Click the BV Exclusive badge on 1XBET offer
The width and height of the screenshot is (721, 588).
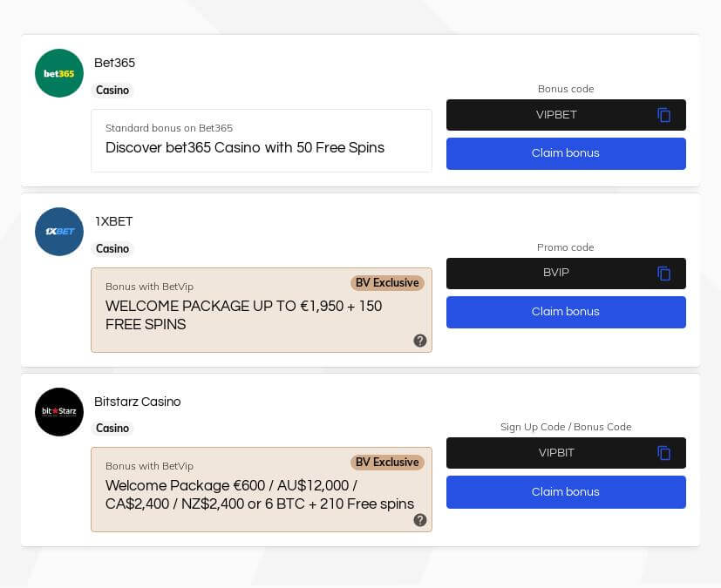(387, 282)
